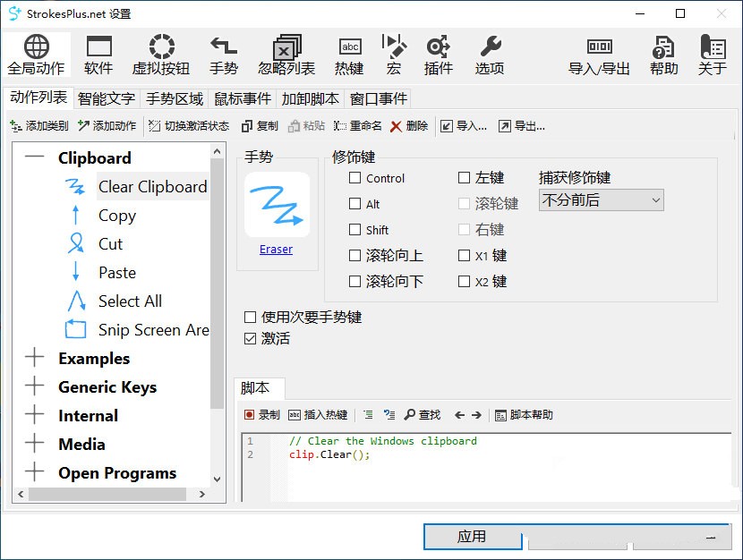Open the 软件 applications section
The image size is (743, 560).
click(x=98, y=55)
